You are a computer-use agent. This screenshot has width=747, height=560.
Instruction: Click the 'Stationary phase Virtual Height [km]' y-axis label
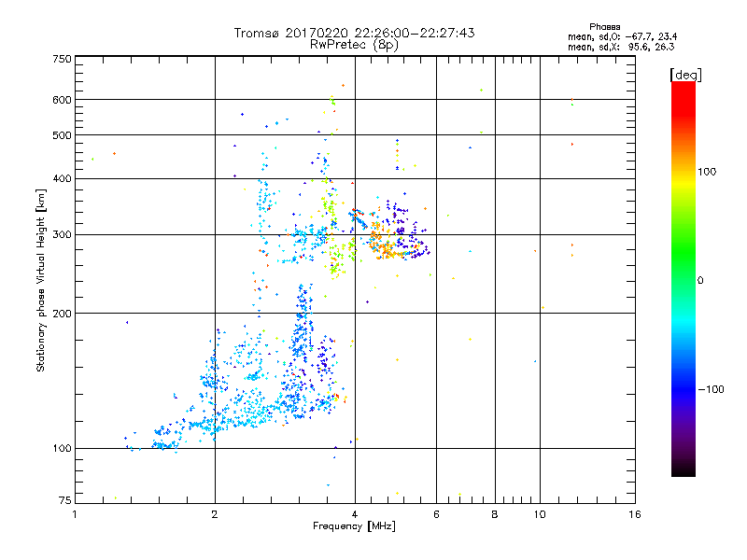[x=41, y=280]
